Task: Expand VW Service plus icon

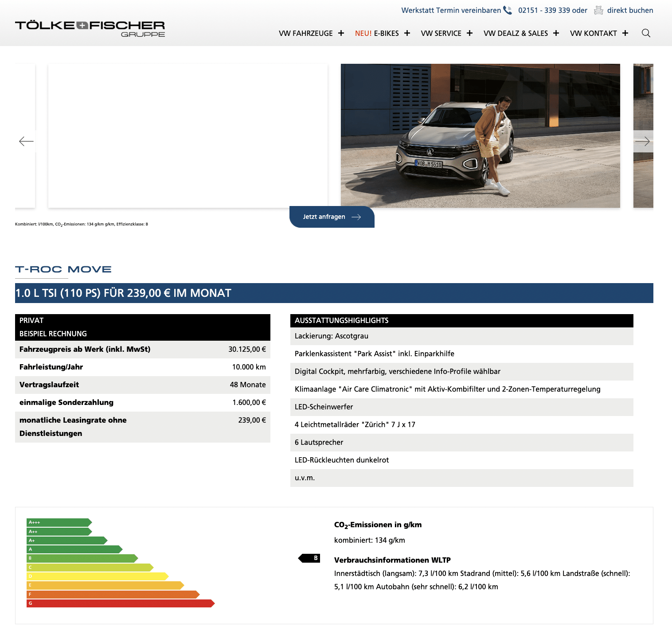Action: click(x=469, y=33)
